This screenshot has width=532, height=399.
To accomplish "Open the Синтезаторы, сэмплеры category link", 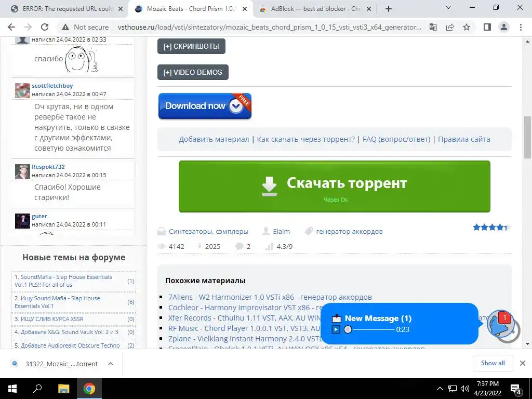I will 209,231.
